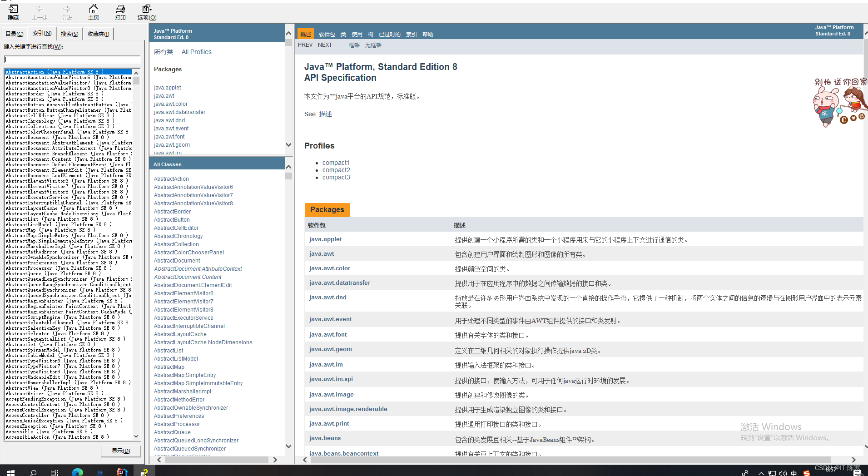Click the 框架 link
This screenshot has height=476, width=868.
(354, 45)
